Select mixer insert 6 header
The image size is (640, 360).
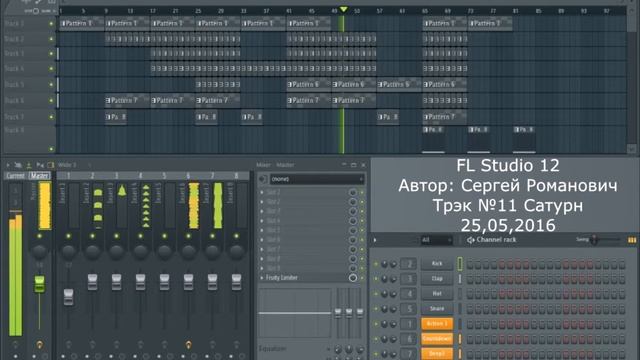[188, 176]
